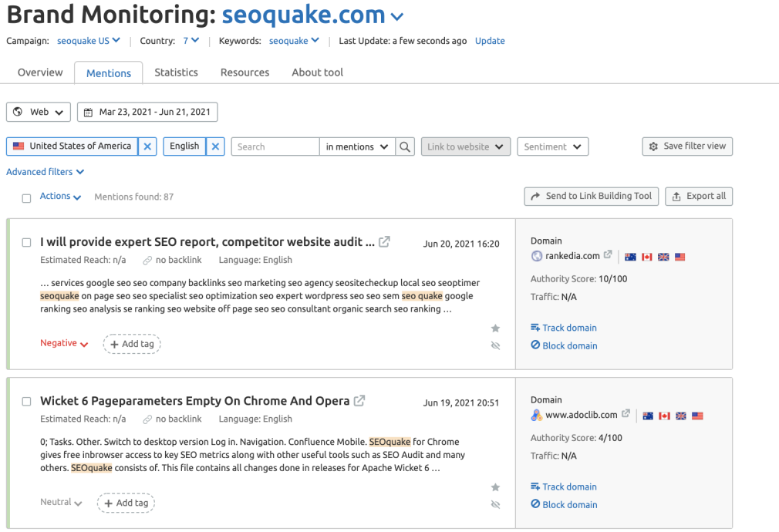Click the Australia flag for adoclib.com
779x532 pixels.
648,416
